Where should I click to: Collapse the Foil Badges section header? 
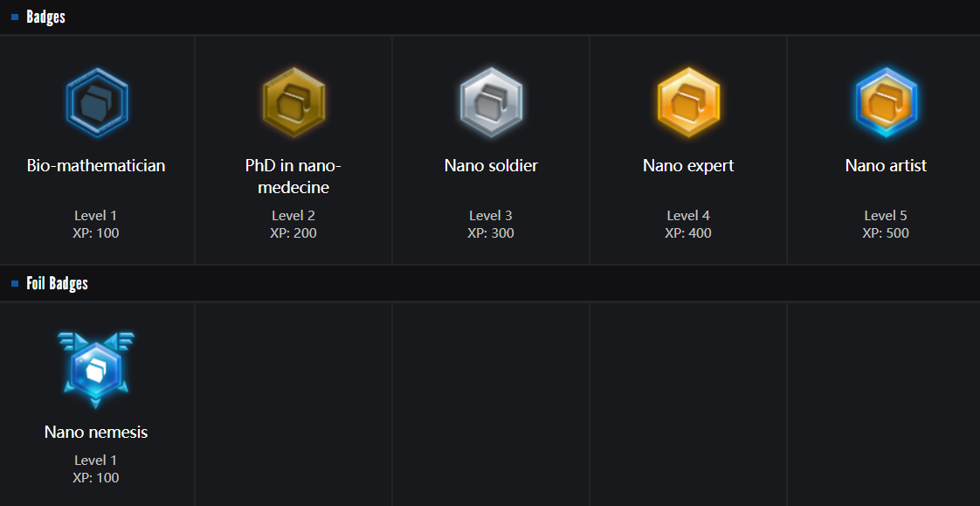57,283
